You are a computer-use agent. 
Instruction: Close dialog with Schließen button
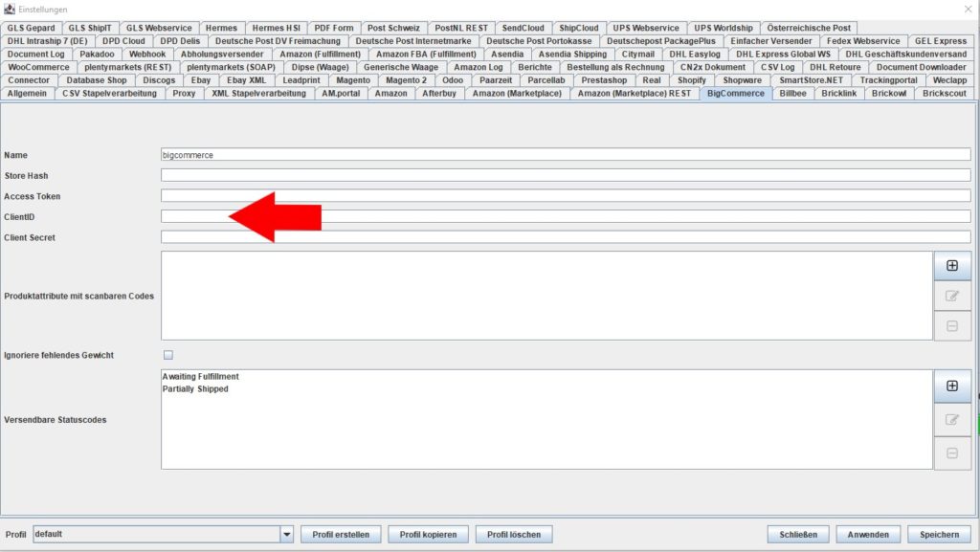tap(798, 535)
